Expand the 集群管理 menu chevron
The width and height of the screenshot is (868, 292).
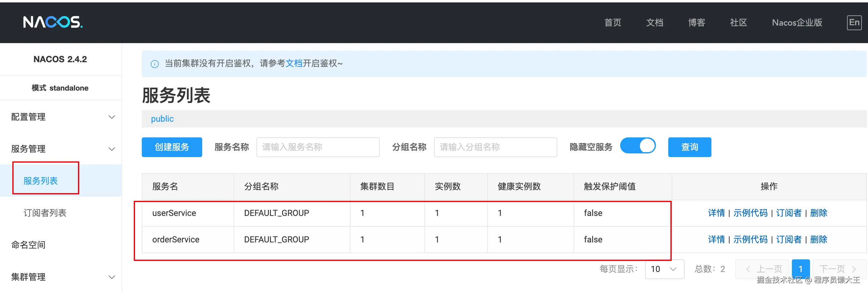tap(112, 277)
